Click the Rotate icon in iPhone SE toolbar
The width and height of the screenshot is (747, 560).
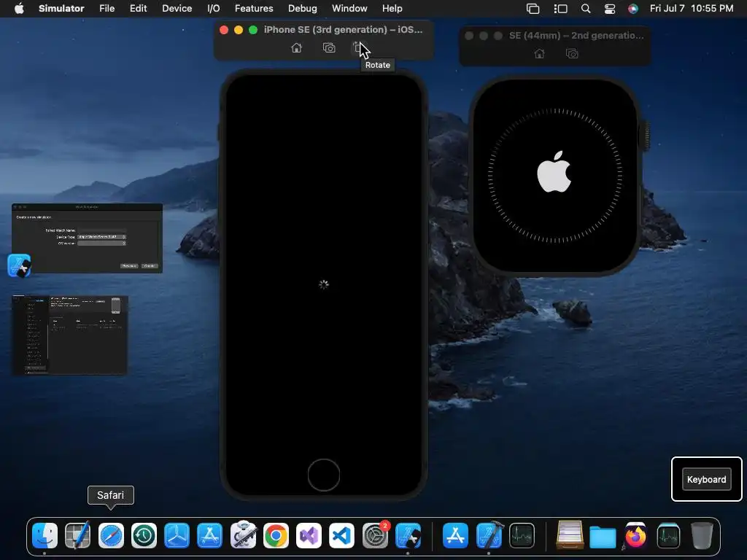tap(358, 47)
